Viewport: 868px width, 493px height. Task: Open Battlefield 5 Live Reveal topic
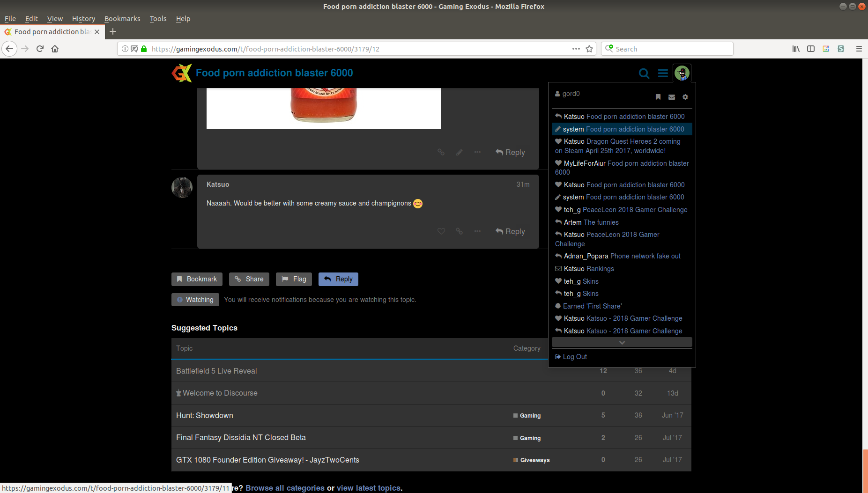(216, 371)
